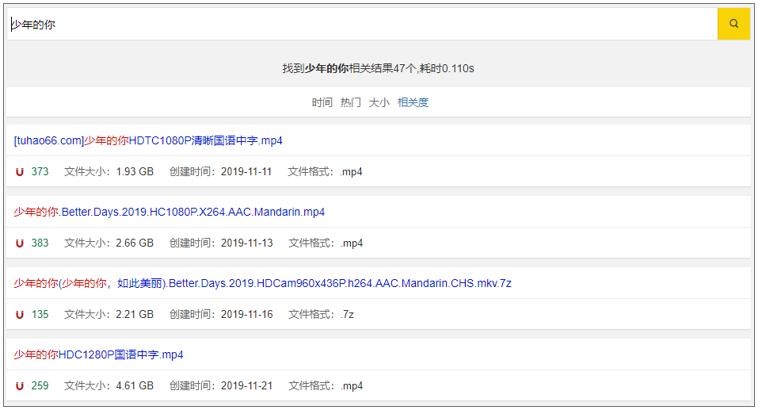Click the file size 2.66 GB
This screenshot has height=412, width=759.
coord(135,243)
